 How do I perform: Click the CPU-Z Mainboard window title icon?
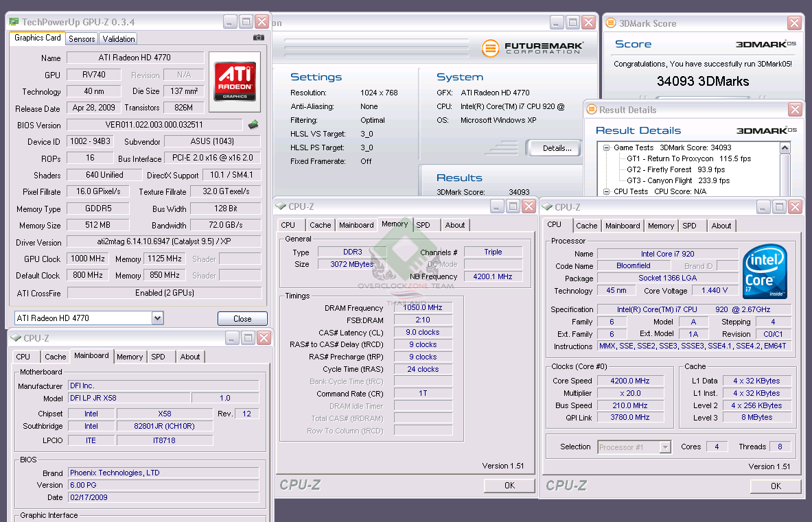click(16, 338)
